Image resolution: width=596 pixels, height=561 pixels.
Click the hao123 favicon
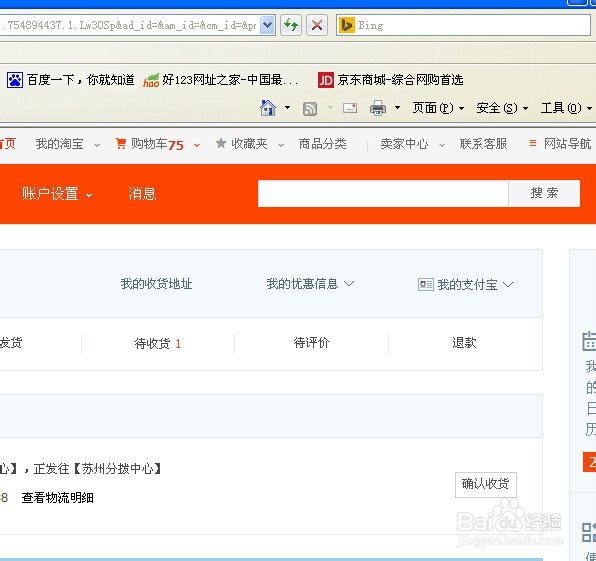coord(151,80)
